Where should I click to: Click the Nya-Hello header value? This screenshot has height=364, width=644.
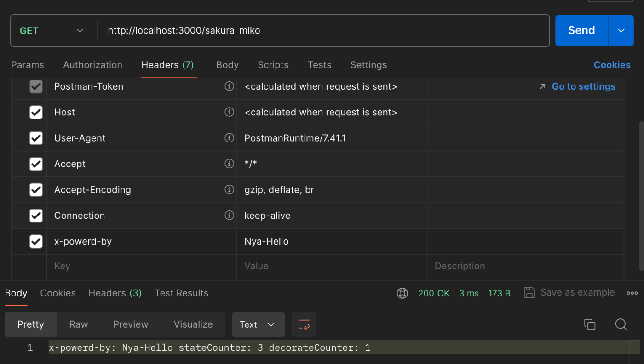[x=266, y=241]
